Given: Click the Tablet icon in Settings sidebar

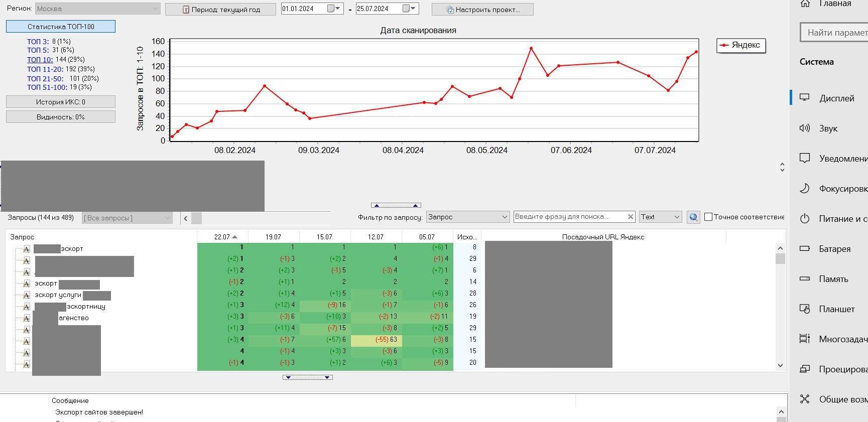Looking at the screenshot, I should (805, 309).
